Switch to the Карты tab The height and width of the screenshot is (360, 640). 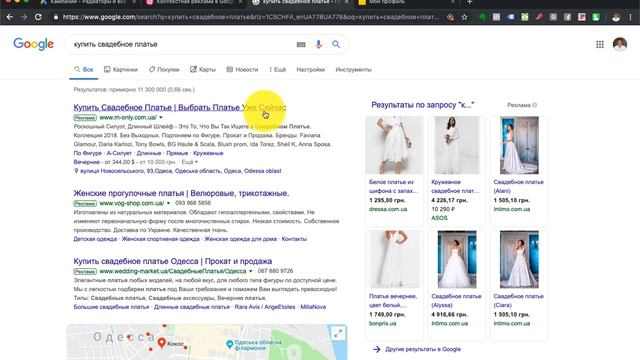pyautogui.click(x=203, y=69)
